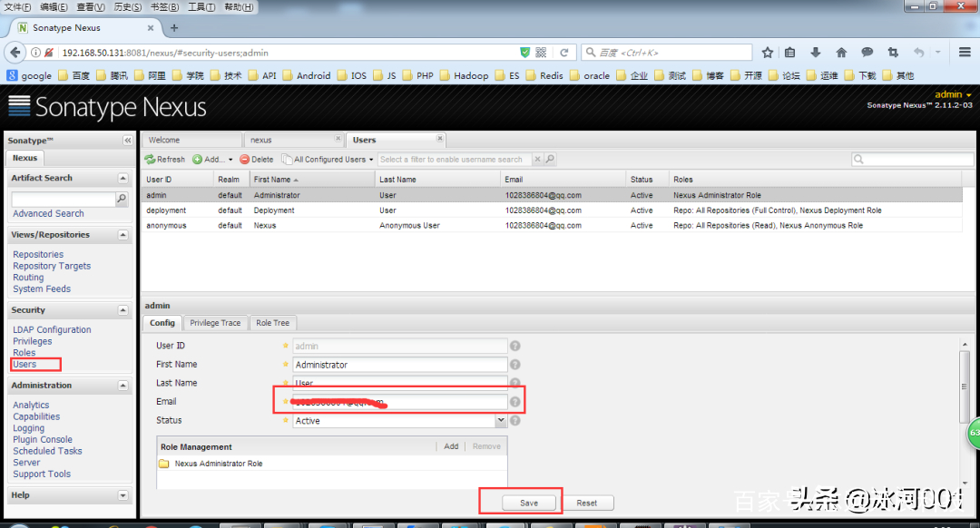
Task: Close the Users panel tab
Action: tap(440, 138)
